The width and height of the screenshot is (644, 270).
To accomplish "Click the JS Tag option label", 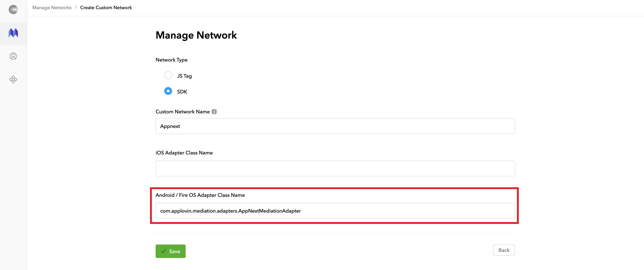I will tap(184, 76).
